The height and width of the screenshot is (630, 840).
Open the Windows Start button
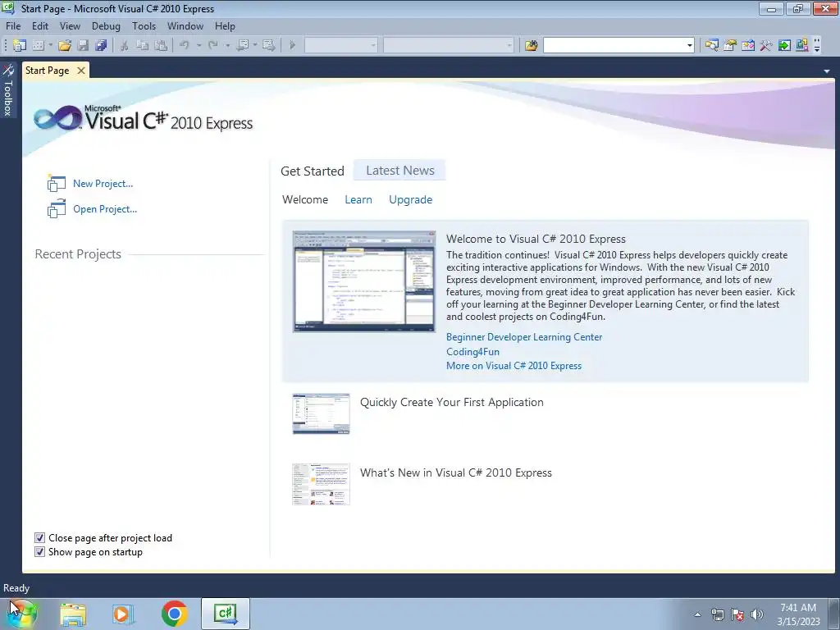[x=22, y=614]
